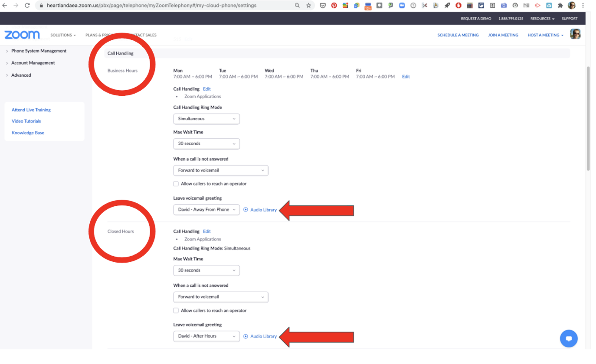This screenshot has width=596, height=364.
Task: Open the Knowledge Base link
Action: tap(28, 133)
